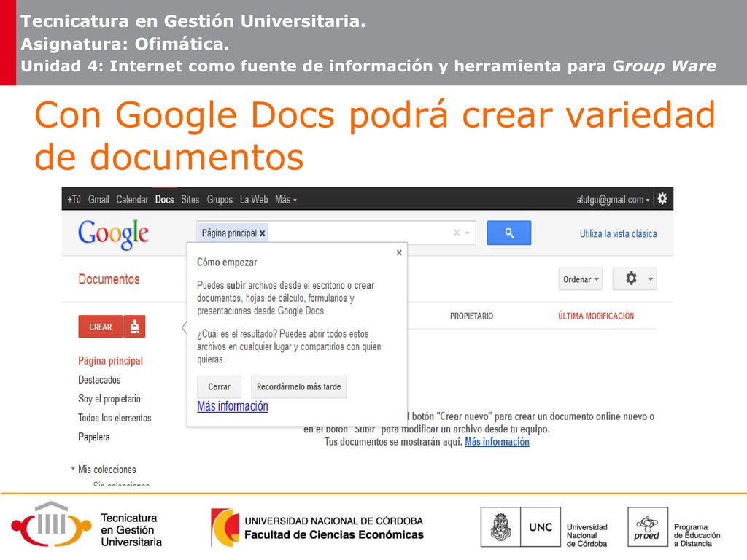Select Soy el propietario in the sidebar
Viewport: 747px width, 560px height.
tap(109, 399)
